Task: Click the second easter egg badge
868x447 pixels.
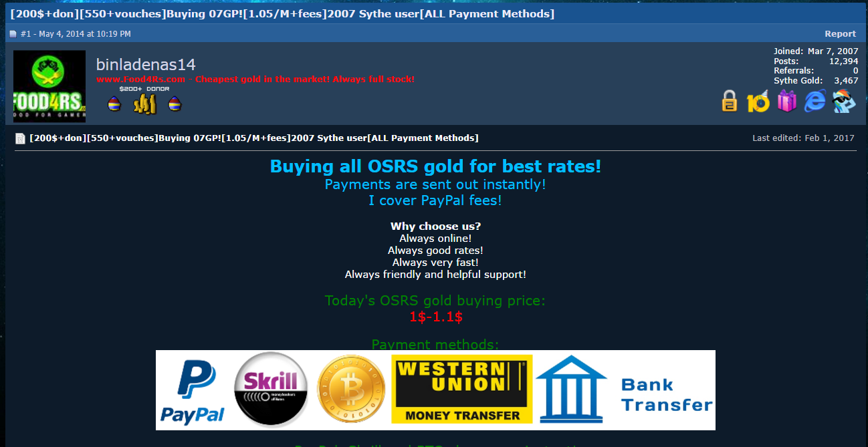Action: [x=175, y=104]
